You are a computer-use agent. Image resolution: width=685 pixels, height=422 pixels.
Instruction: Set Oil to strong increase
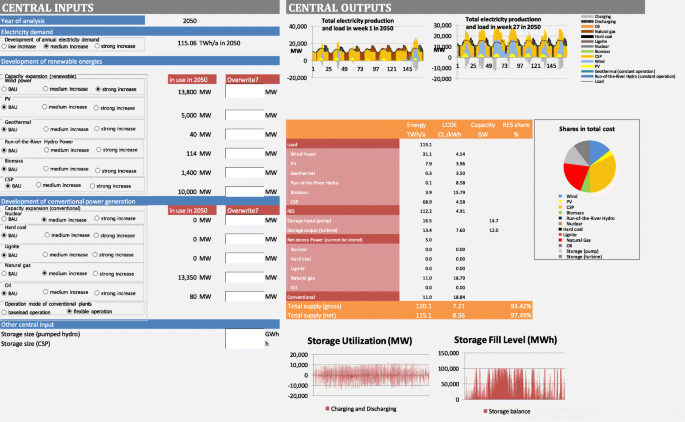tap(97, 293)
